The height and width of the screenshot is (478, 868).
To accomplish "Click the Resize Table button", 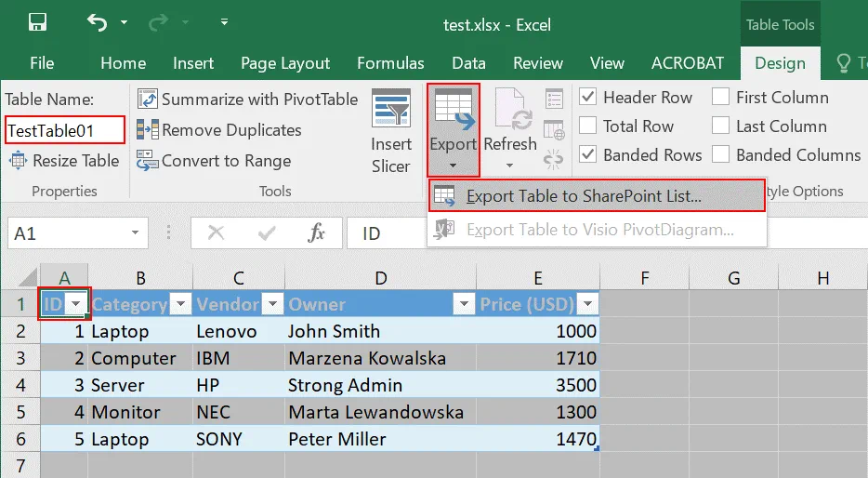I will tap(64, 161).
